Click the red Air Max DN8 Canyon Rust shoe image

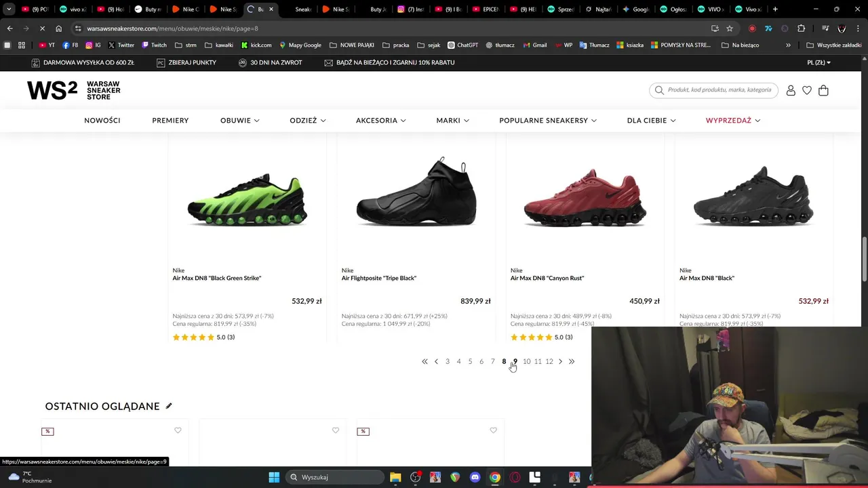585,197
